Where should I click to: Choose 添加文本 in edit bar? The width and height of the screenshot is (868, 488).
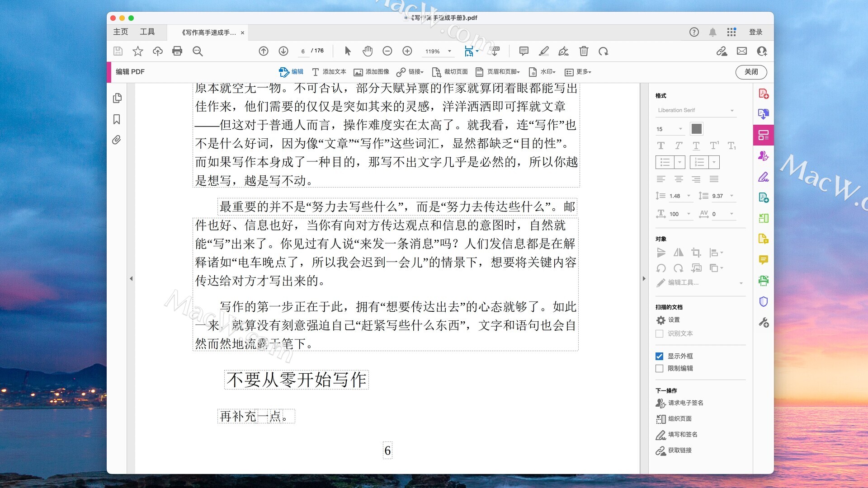click(x=329, y=72)
